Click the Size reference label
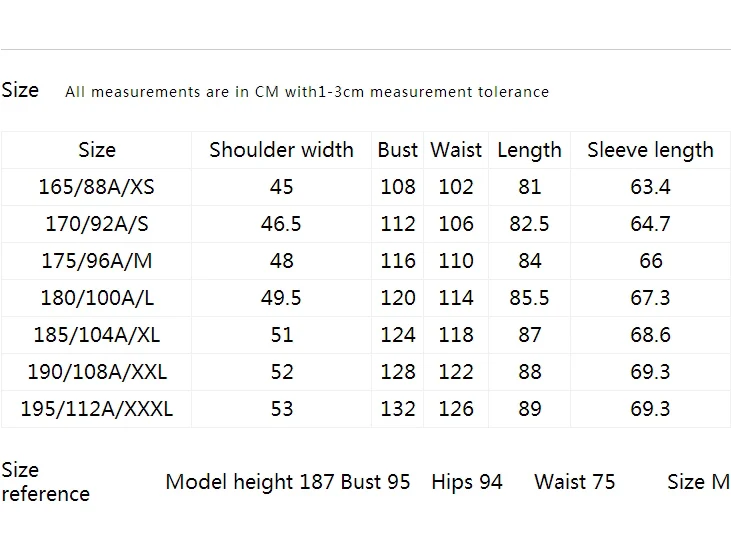The image size is (731, 536). [45, 482]
